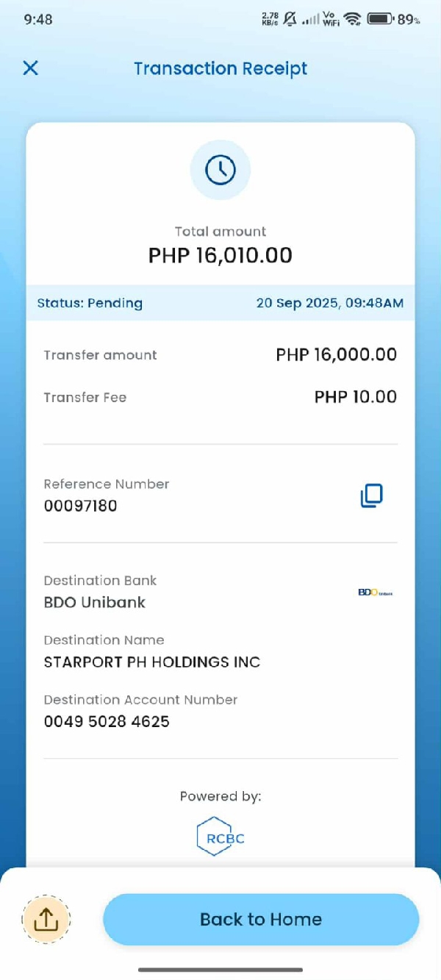Tap the home gesture bar
This screenshot has height=980, width=441.
(220, 970)
